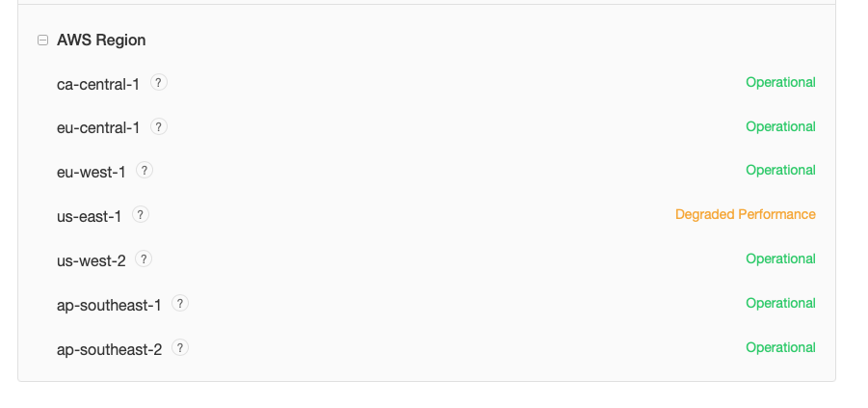Click the Operational status for ca-central-1
This screenshot has width=868, height=408.
(x=780, y=83)
